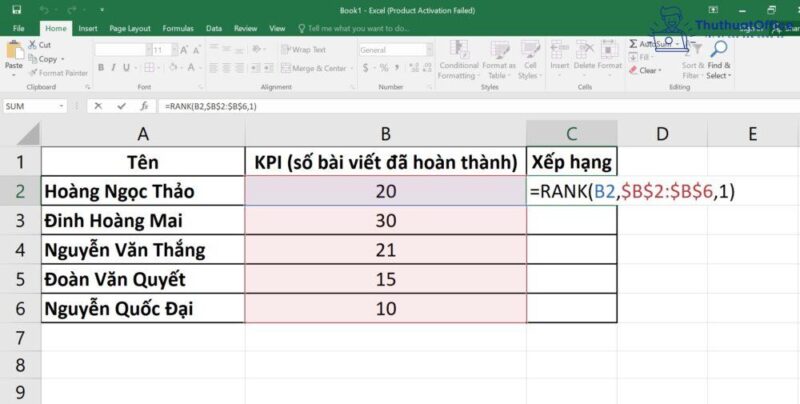The width and height of the screenshot is (800, 404).
Task: Save the workbook from the Quick Access Toolbar
Action: point(16,10)
